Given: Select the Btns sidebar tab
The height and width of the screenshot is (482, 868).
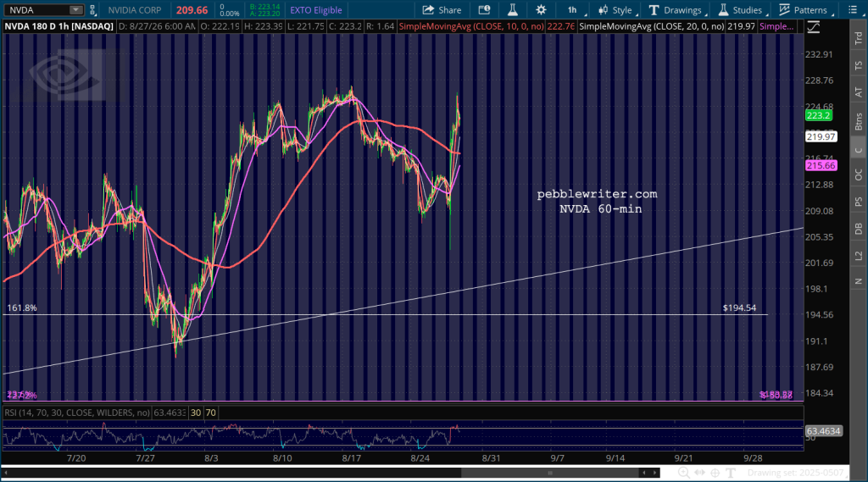Looking at the screenshot, I should click(859, 121).
